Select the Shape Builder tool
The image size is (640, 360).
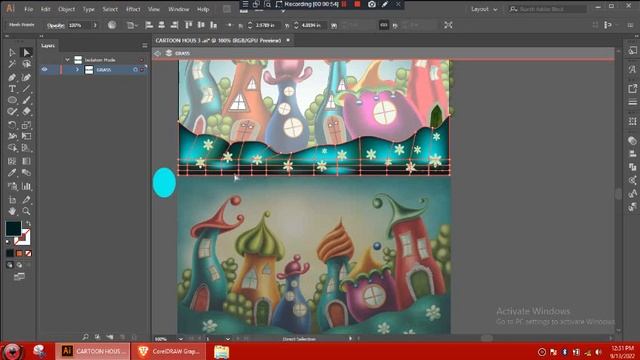[12, 147]
